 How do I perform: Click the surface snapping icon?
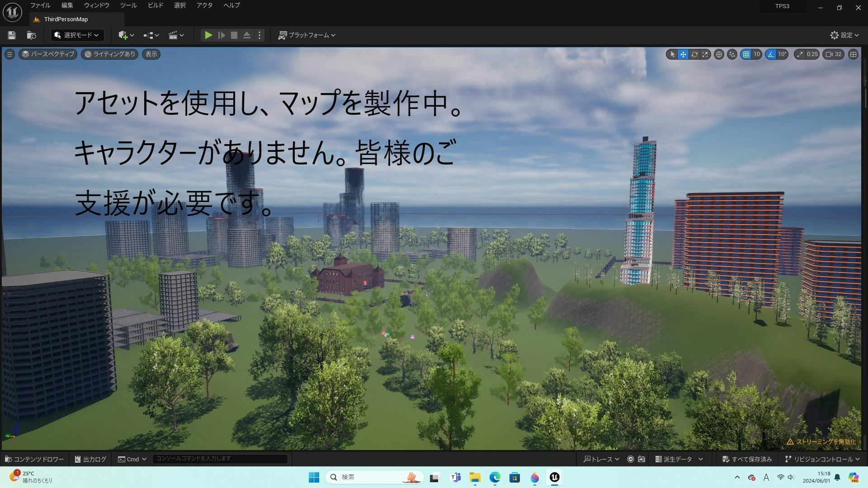pos(732,54)
